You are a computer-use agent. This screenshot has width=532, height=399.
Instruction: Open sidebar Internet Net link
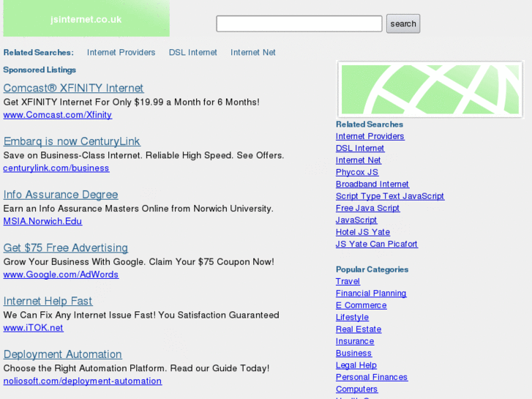point(359,160)
